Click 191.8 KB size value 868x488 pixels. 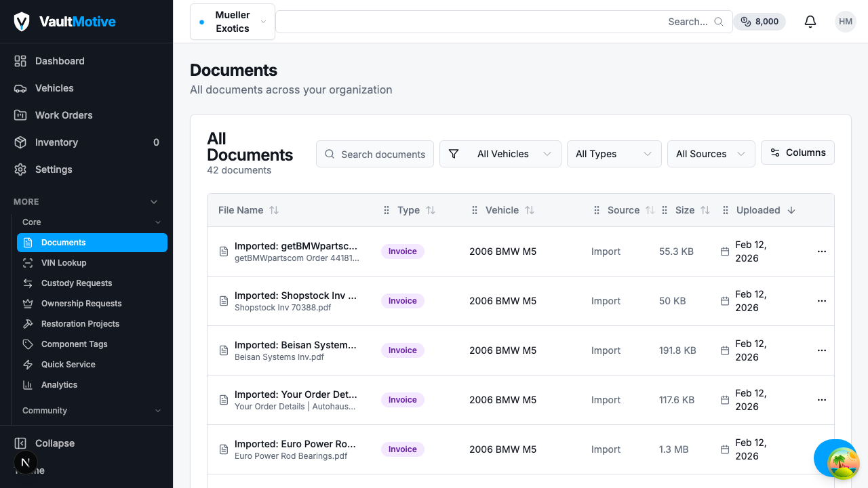click(677, 350)
